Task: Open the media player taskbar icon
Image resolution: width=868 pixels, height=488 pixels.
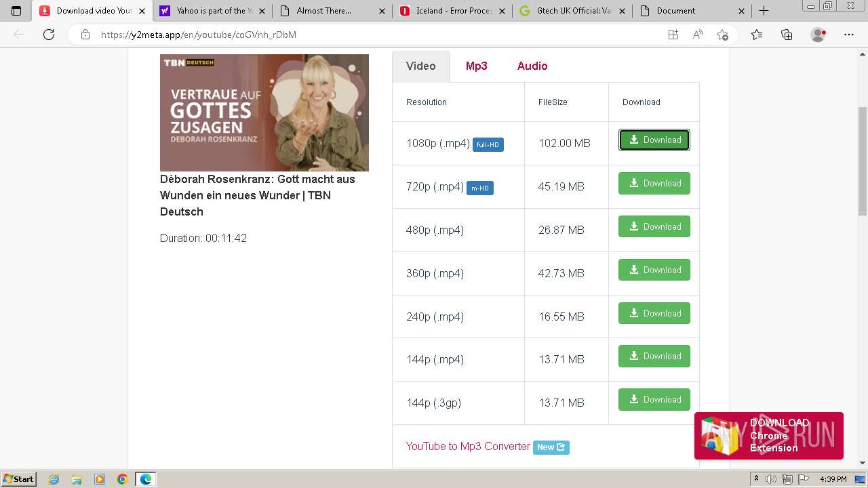Action: [100, 479]
